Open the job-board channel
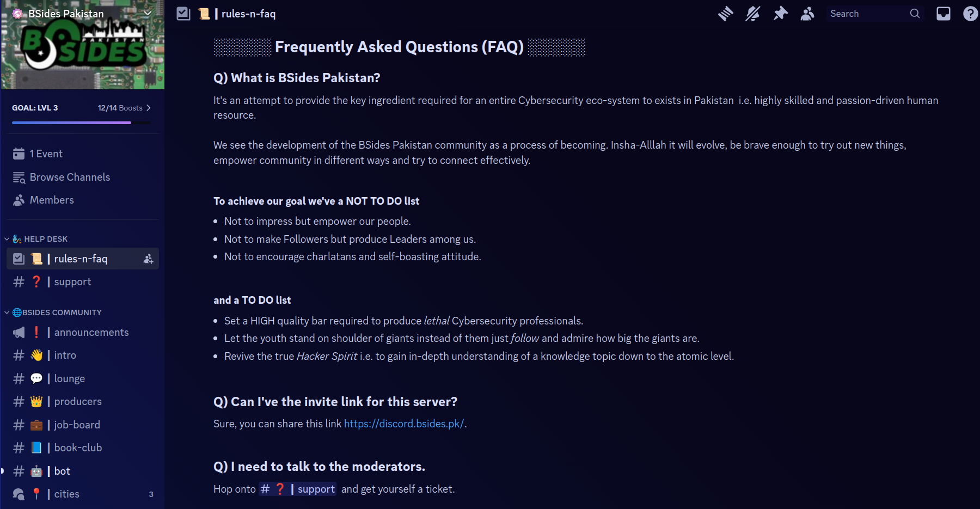Image resolution: width=980 pixels, height=509 pixels. [77, 425]
